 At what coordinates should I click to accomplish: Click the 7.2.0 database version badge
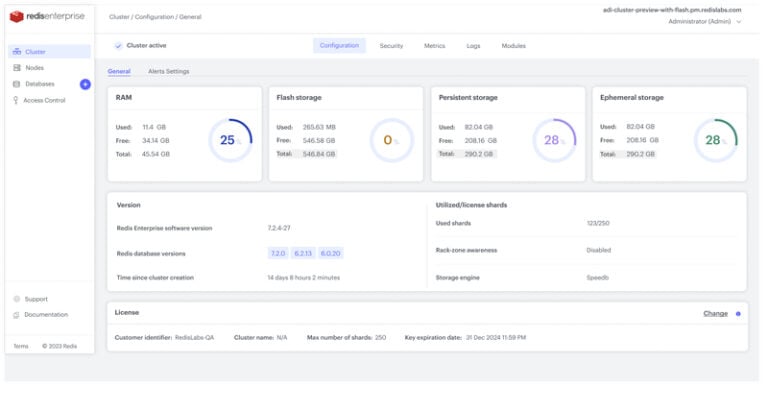click(x=278, y=253)
